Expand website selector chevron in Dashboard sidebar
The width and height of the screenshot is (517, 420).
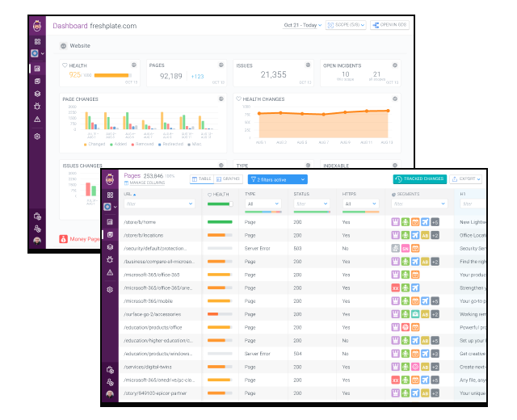tap(43, 53)
